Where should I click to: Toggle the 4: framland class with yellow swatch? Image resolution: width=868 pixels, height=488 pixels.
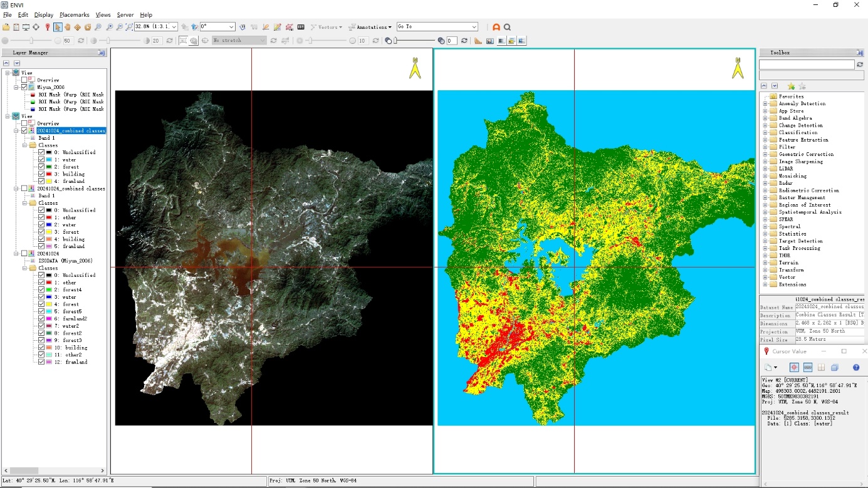(41, 181)
